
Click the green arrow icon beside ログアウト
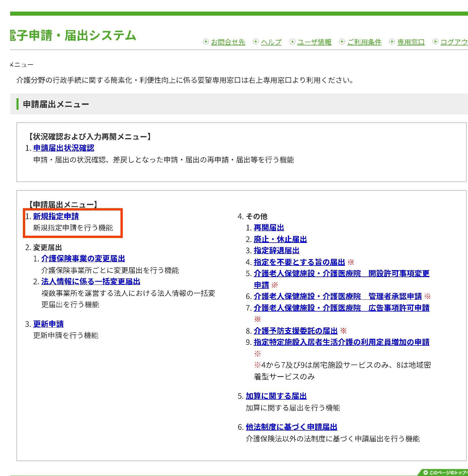[x=435, y=42]
